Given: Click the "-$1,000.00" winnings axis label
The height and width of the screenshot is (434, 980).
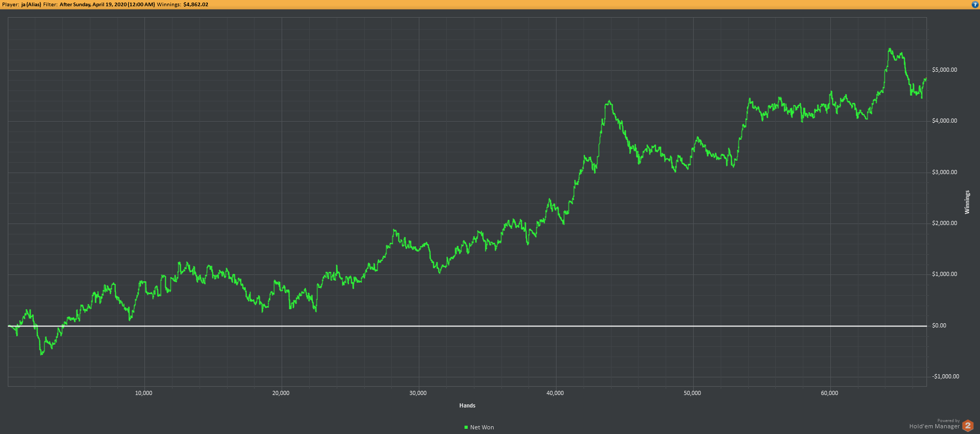Looking at the screenshot, I should (x=946, y=376).
